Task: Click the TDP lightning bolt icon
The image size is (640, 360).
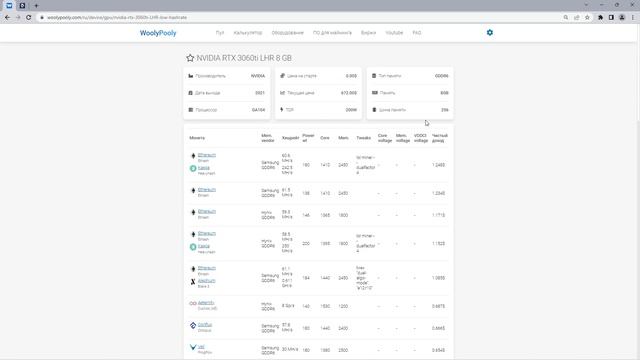Action: [282, 110]
